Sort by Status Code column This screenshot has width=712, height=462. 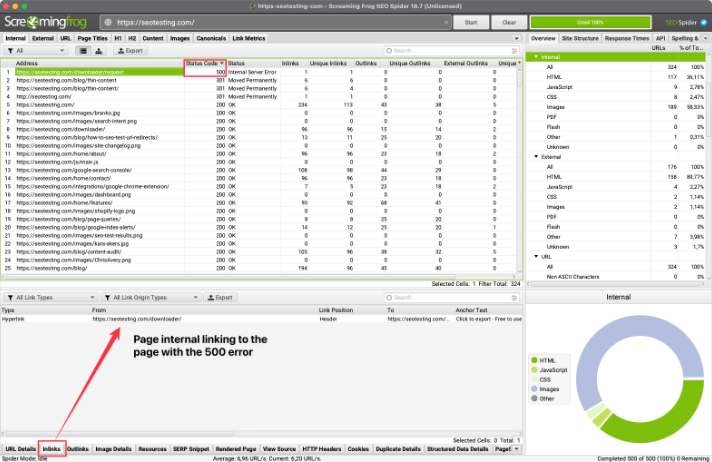[x=205, y=63]
